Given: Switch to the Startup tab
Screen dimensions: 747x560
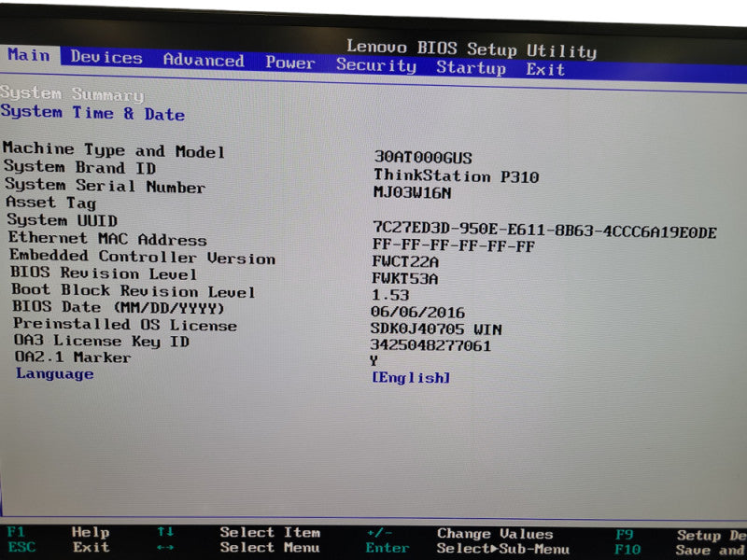Looking at the screenshot, I should (471, 67).
